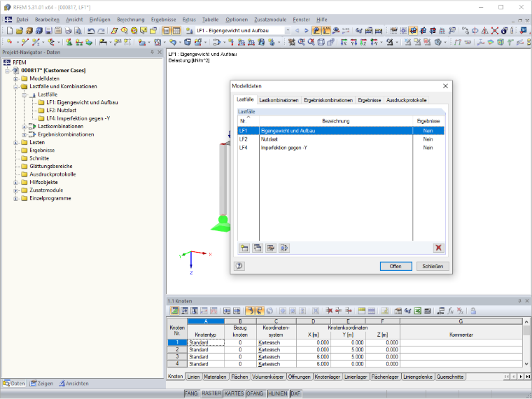The image size is (532, 399).
Task: Click the Excel export icon in table toolbar
Action: (418, 311)
